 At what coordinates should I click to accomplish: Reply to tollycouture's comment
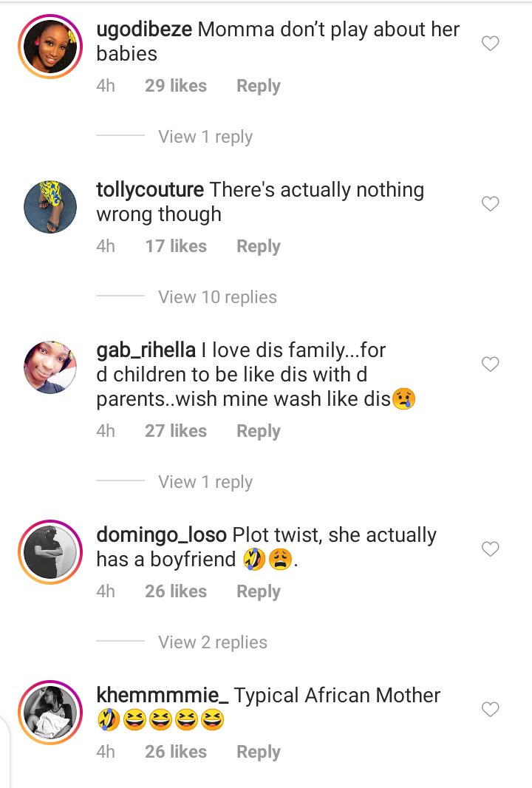point(258,246)
